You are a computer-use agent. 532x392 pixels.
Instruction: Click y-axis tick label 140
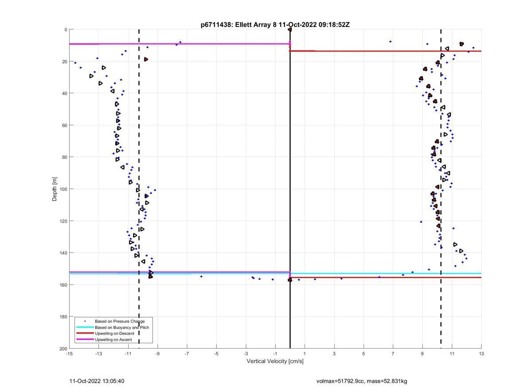[63, 253]
